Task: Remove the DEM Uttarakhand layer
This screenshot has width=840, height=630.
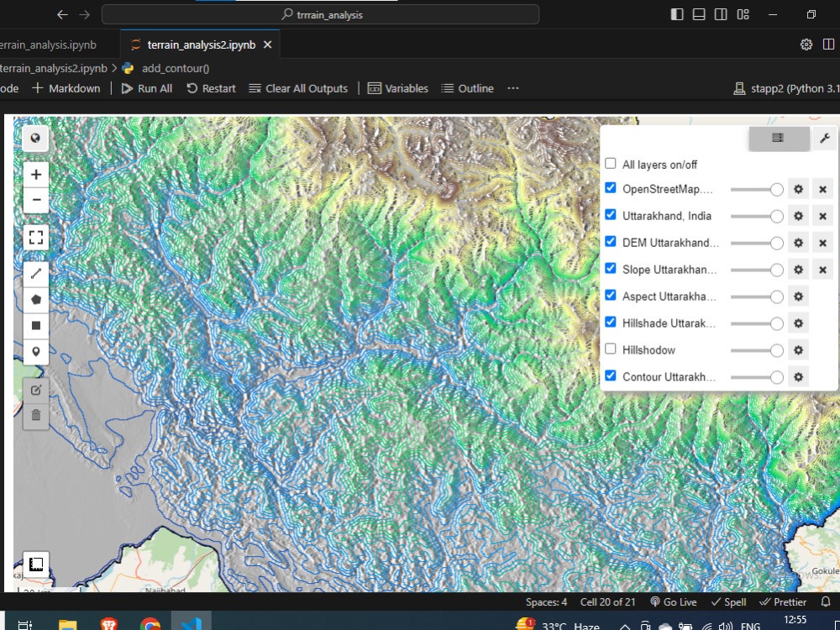Action: pyautogui.click(x=823, y=243)
